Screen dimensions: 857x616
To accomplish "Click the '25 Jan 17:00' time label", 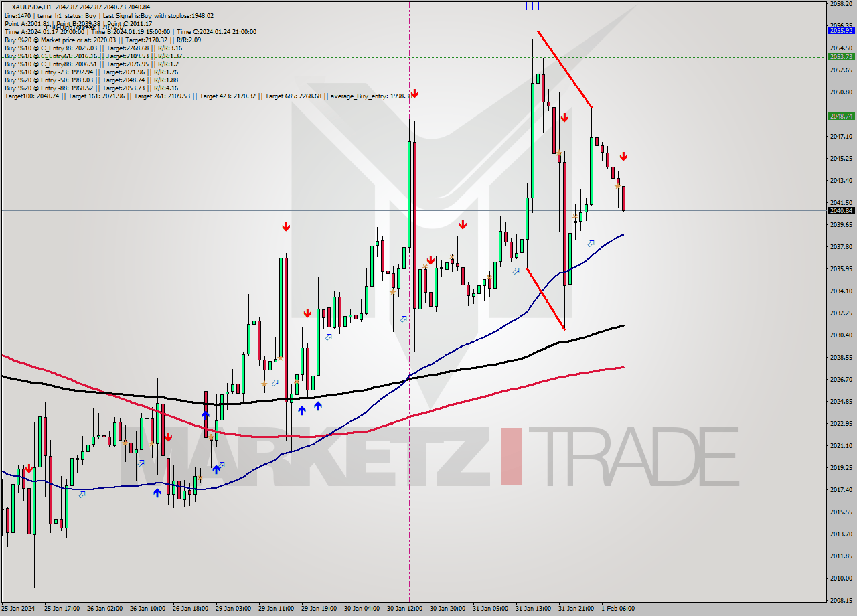I will click(x=62, y=609).
